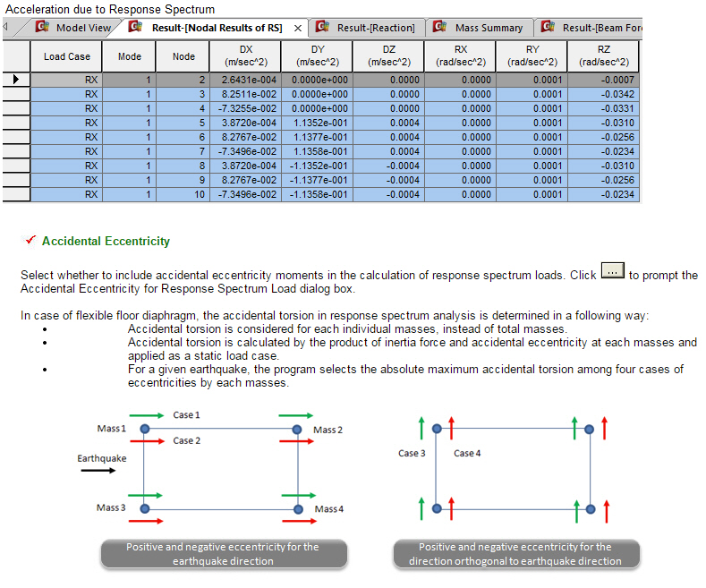706x588 pixels.
Task: Select the row header for node 2
Action: tap(16, 80)
